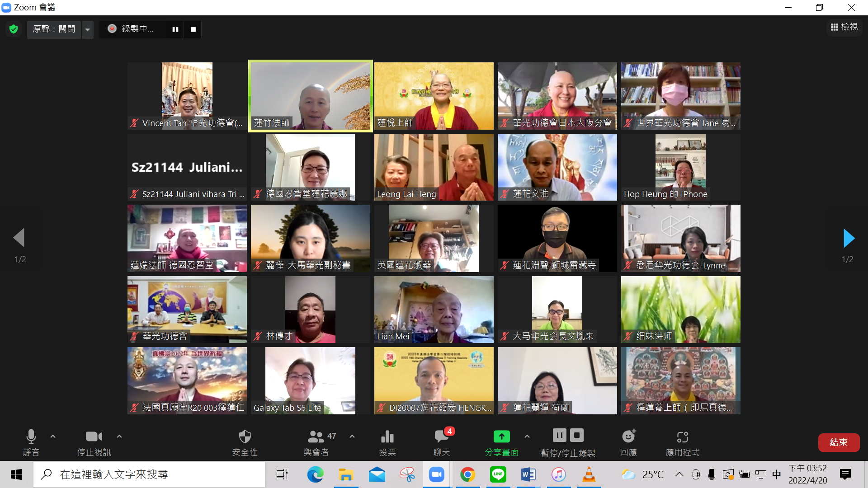
Task: Expand audio options arrow beside Mute
Action: 53,436
